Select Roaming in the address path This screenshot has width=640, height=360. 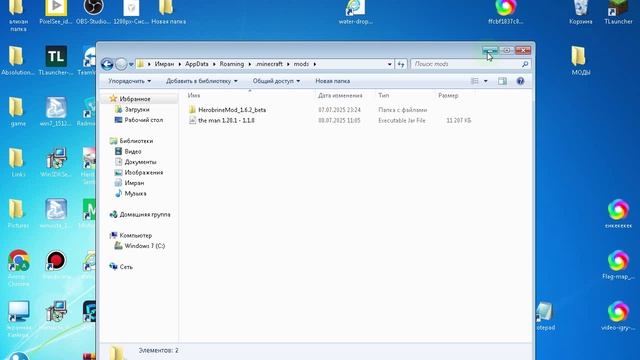click(x=231, y=64)
